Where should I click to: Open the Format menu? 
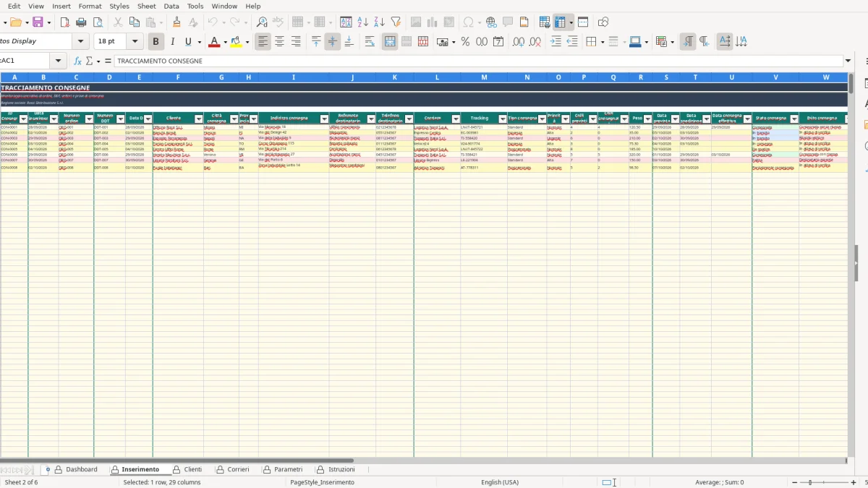(x=90, y=6)
